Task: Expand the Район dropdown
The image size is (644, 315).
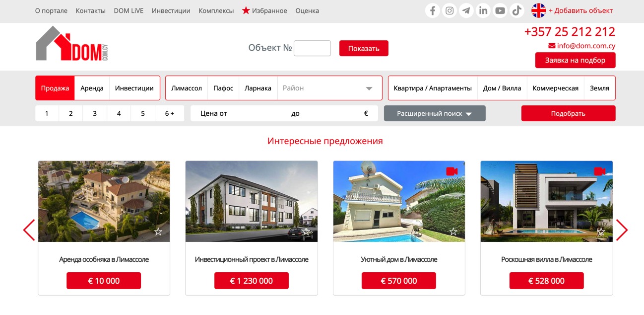Action: [329, 88]
